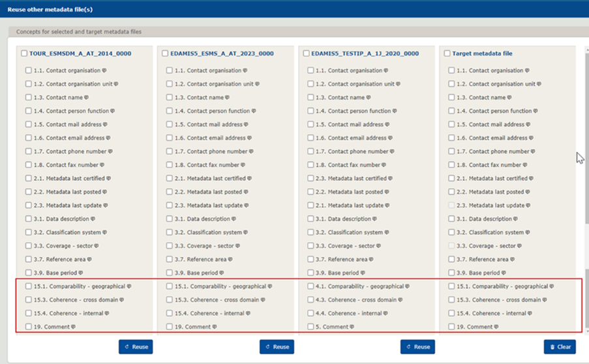
Task: Check 19. Comment in EDAMIS5_ESMS column
Action: (170, 327)
